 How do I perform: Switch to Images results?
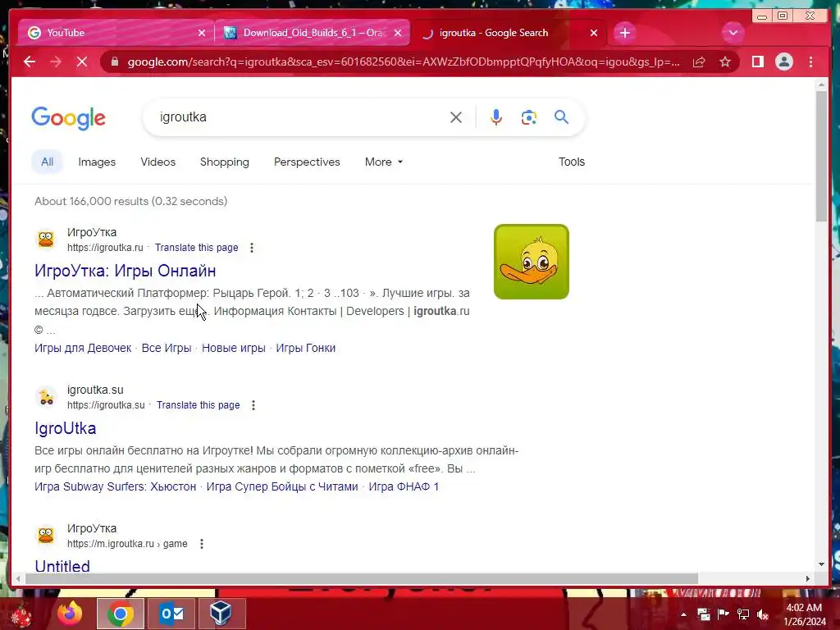coord(97,162)
